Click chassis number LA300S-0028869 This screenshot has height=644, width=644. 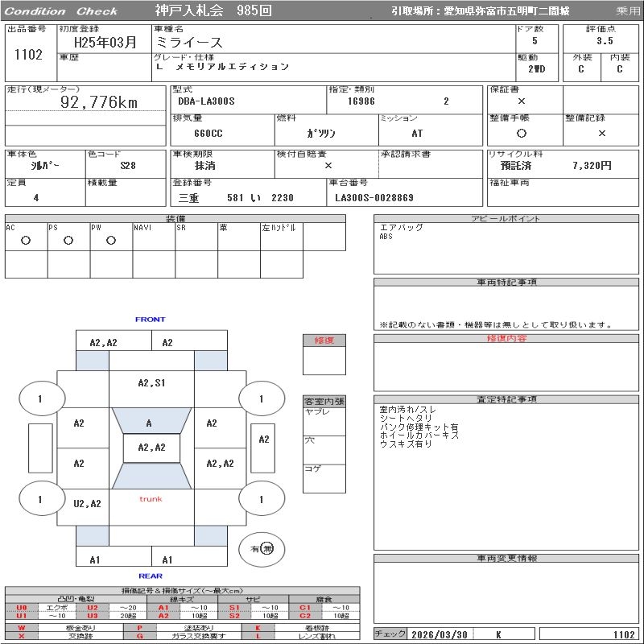374,197
